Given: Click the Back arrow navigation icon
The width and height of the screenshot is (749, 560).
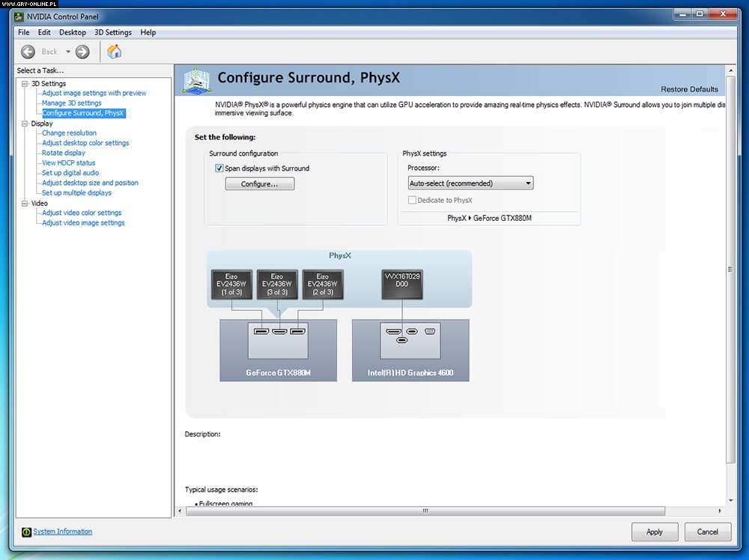Looking at the screenshot, I should 28,52.
